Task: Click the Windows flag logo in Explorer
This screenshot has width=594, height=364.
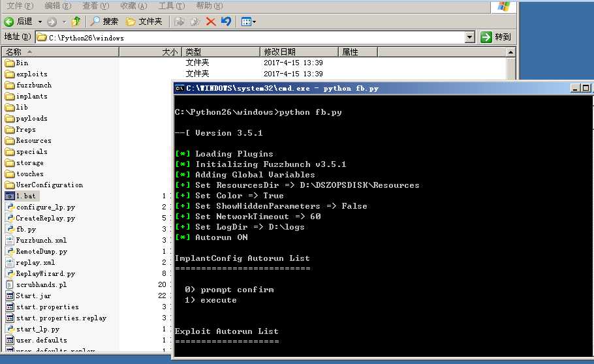Action: pos(503,7)
